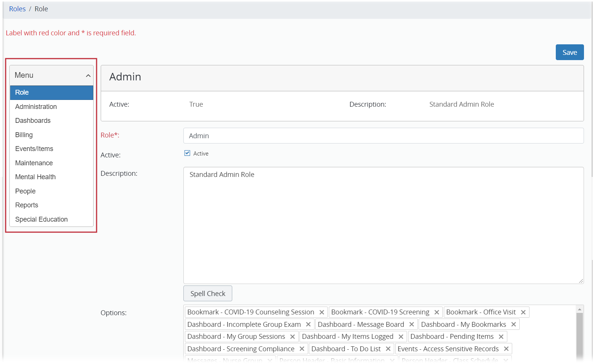Screen dimensions: 593x364
Task: Click the Standard Admin Role summary value
Action: (x=461, y=104)
